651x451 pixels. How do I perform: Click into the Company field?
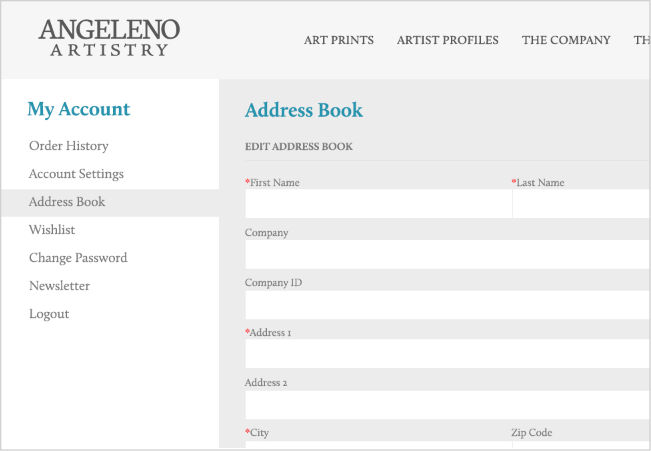(x=448, y=254)
